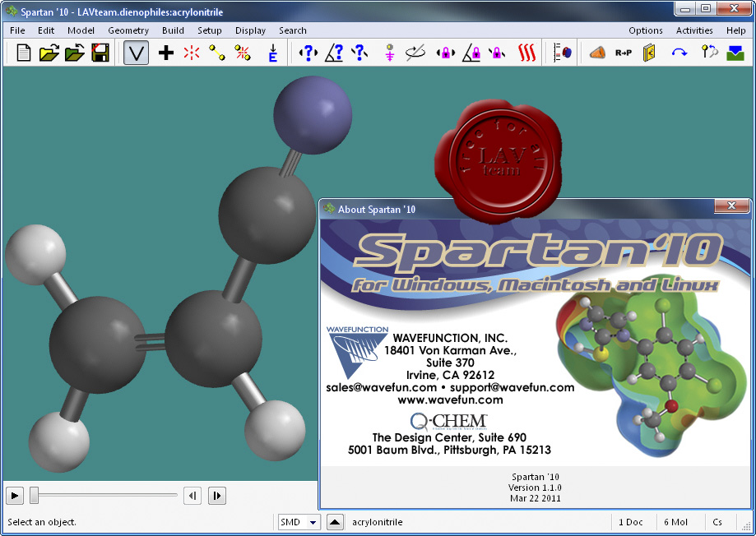Select the Measure Angle tool

[x=334, y=53]
